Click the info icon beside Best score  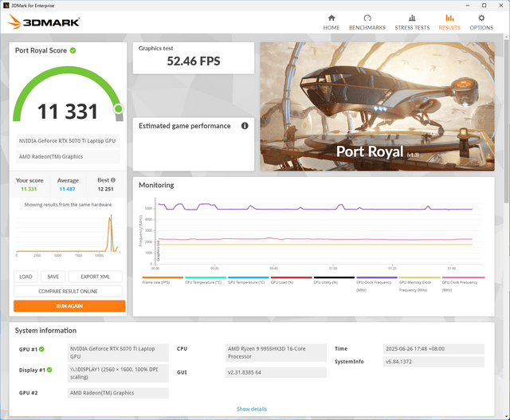click(113, 180)
